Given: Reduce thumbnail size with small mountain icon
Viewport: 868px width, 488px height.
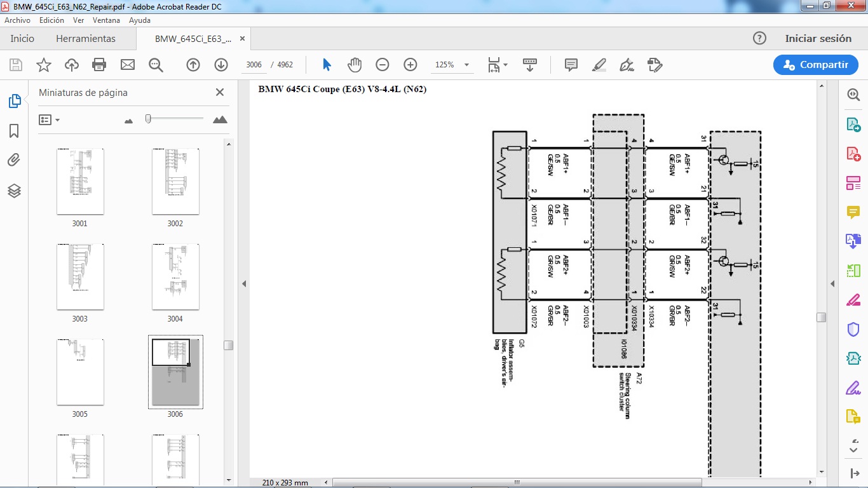Looking at the screenshot, I should coord(129,120).
